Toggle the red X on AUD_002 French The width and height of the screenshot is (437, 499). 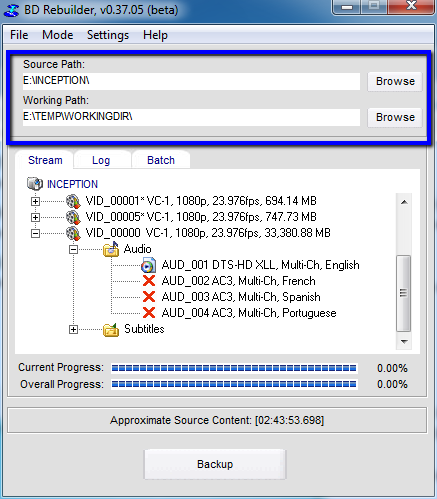click(x=149, y=281)
